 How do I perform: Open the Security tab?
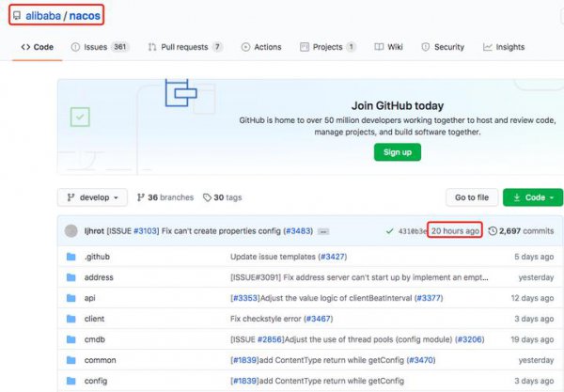[443, 47]
